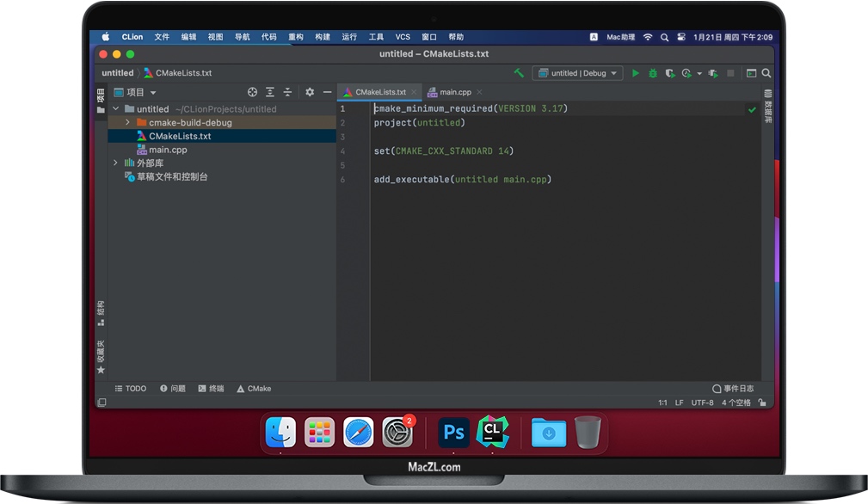
Task: Run with Coverage using the shield icon
Action: pos(669,73)
